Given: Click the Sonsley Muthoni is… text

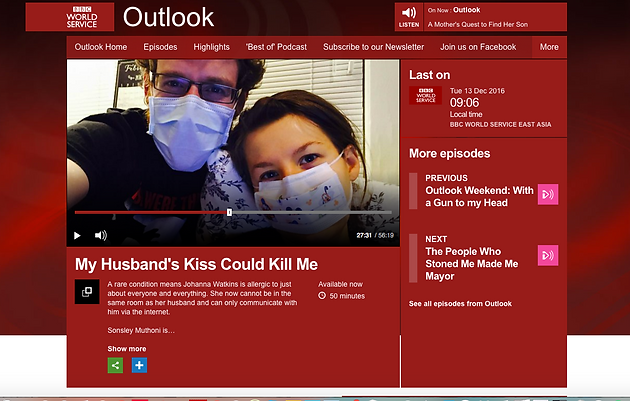Looking at the screenshot, I should click(141, 330).
